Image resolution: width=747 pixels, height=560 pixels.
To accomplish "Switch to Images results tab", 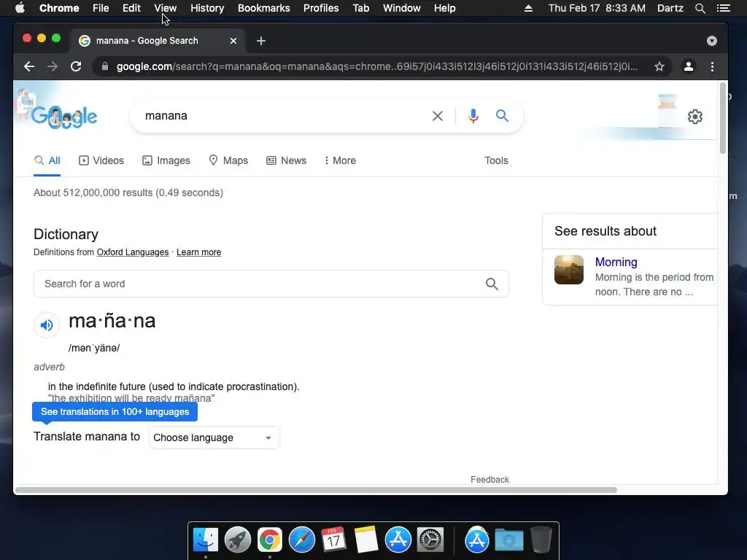I will click(x=166, y=161).
